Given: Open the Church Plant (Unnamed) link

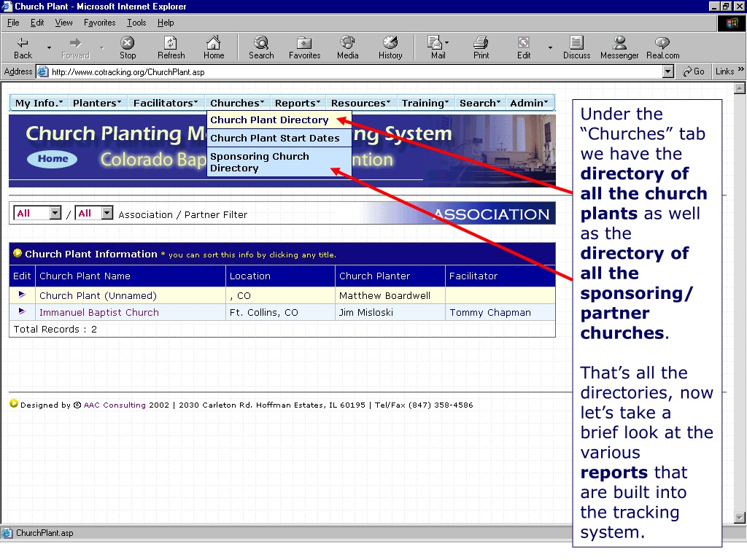Looking at the screenshot, I should coord(98,295).
